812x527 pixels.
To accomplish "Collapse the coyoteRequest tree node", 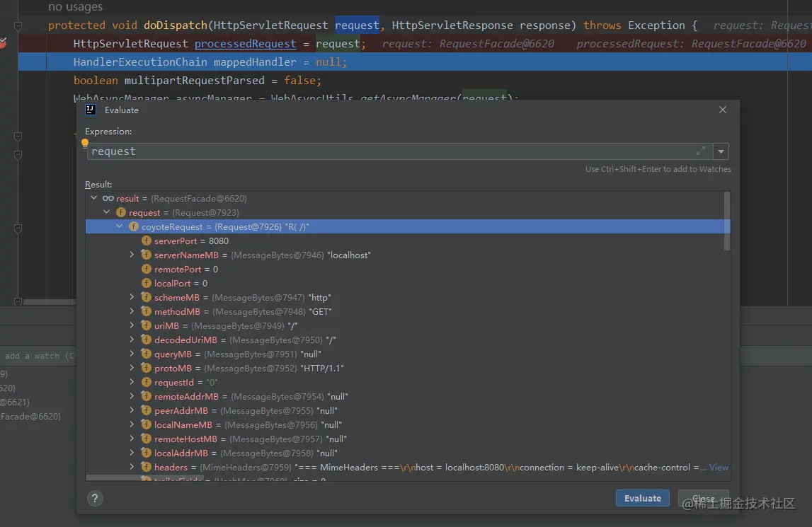I will pos(119,227).
